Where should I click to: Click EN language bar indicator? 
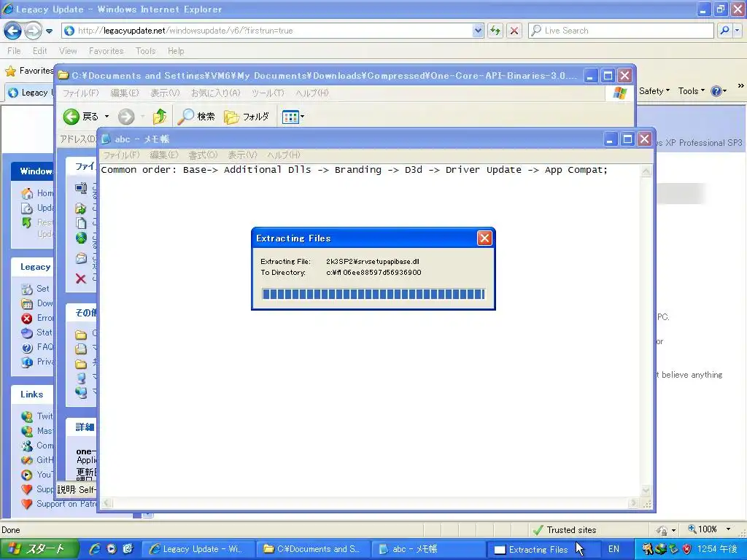[x=614, y=549]
